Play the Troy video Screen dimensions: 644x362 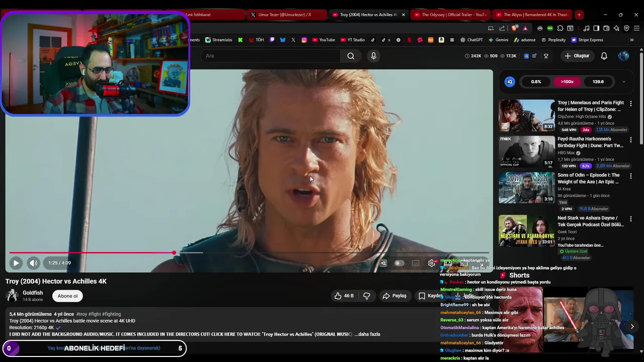[16, 263]
